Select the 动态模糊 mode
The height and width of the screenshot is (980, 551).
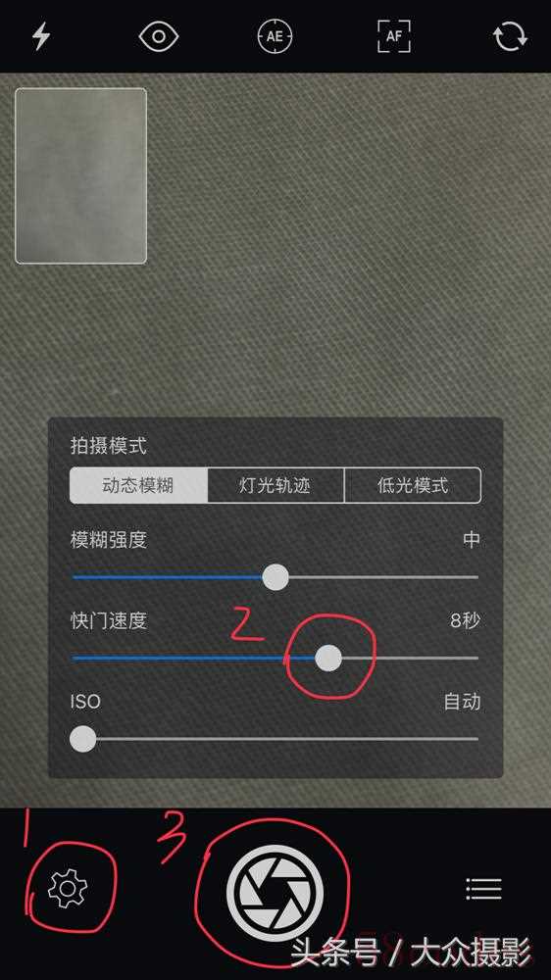138,485
